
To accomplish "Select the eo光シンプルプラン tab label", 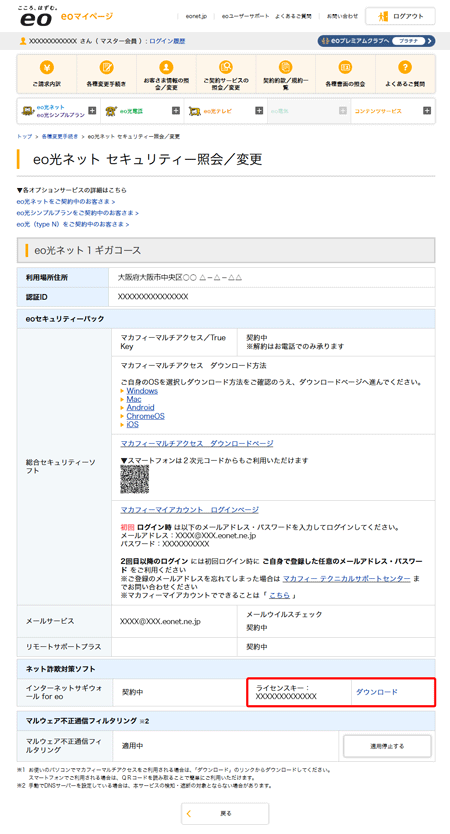I will click(x=61, y=115).
